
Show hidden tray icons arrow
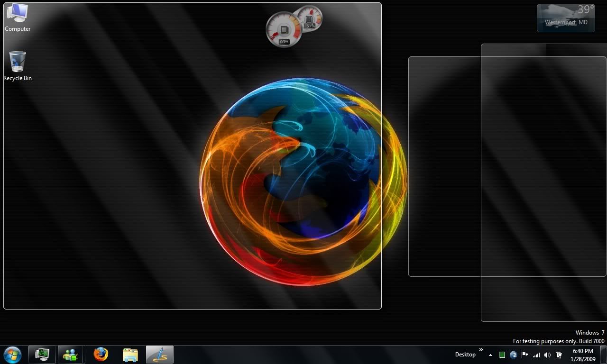tap(490, 355)
